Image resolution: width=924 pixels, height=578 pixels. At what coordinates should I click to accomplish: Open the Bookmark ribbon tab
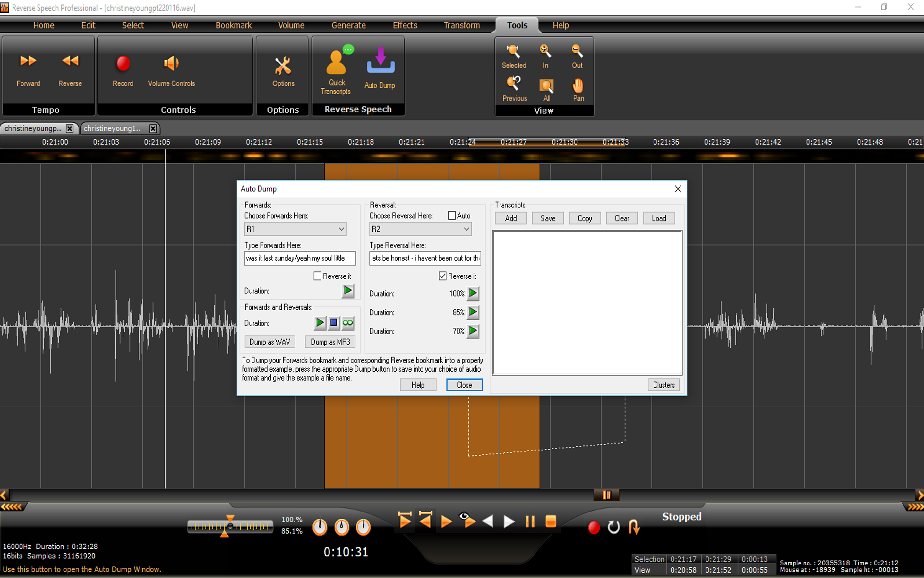tap(234, 25)
